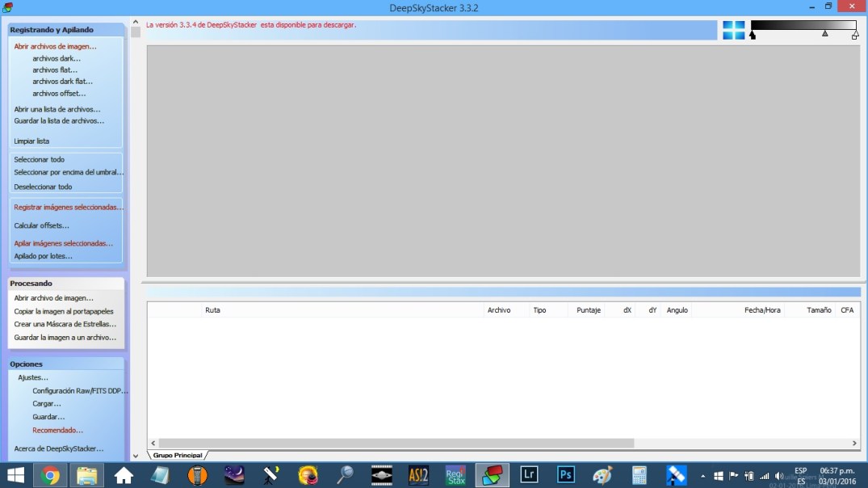Click Registrar imágenes seleccionadas
The width and height of the screenshot is (868, 488).
69,208
